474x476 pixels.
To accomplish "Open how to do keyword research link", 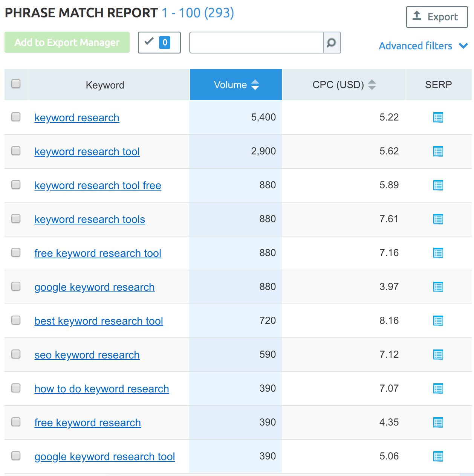I will pyautogui.click(x=102, y=389).
